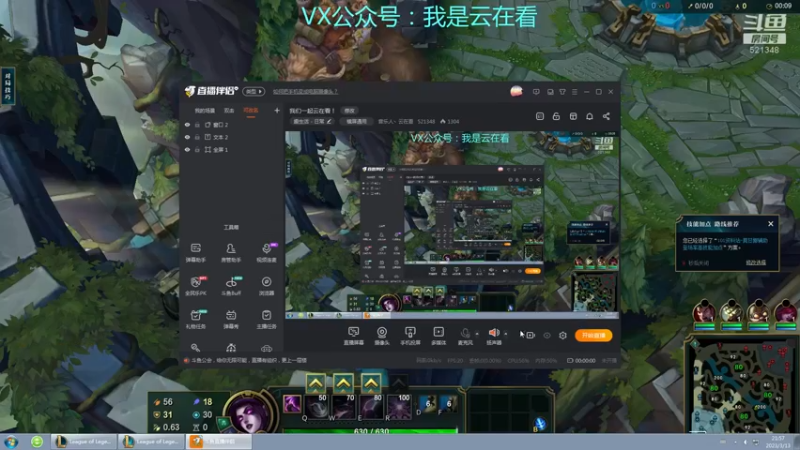Open the 浏览器 browser tool
The image size is (800, 450).
(266, 286)
